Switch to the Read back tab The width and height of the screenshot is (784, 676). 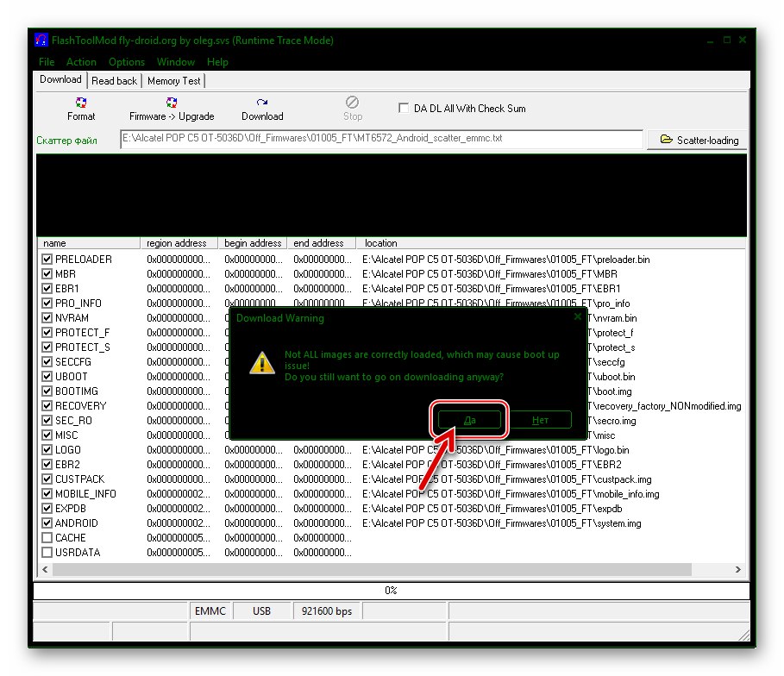pos(114,80)
